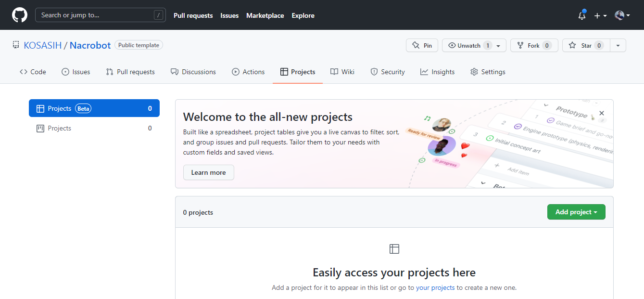The width and height of the screenshot is (644, 299).
Task: Fork the repository
Action: point(534,45)
